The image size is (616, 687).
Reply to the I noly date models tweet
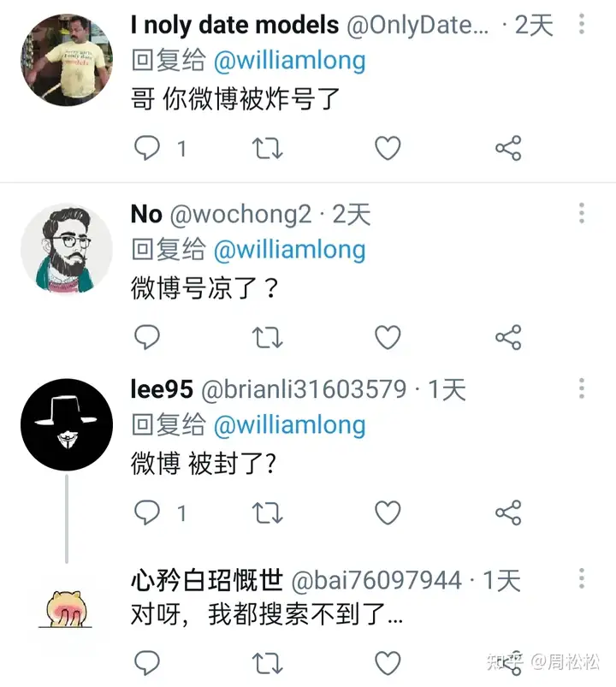(147, 148)
